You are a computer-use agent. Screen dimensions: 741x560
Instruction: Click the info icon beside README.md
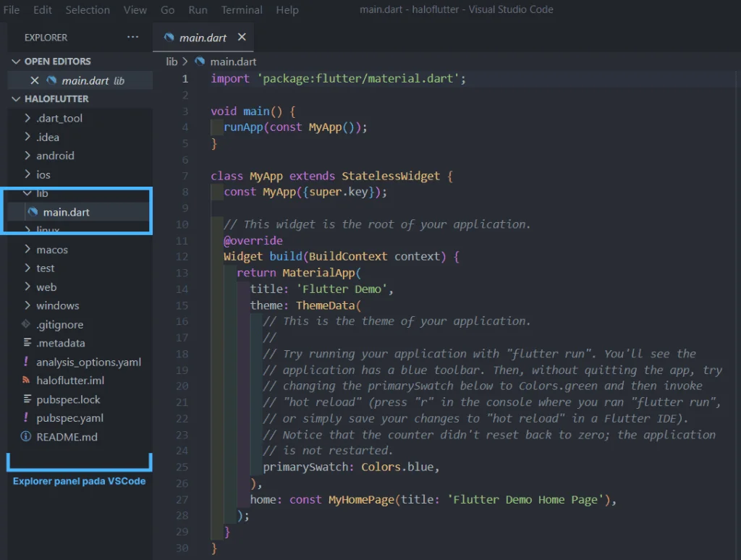point(26,436)
